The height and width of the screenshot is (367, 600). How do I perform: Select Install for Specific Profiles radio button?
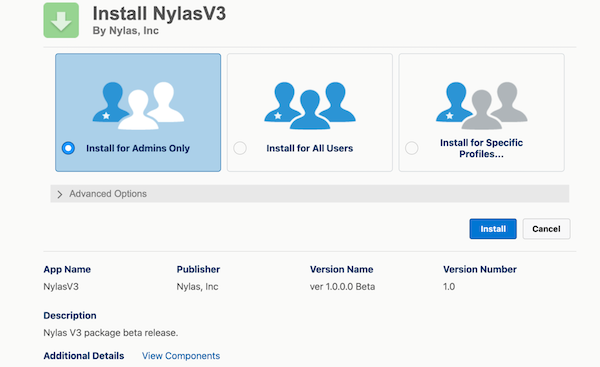point(412,148)
